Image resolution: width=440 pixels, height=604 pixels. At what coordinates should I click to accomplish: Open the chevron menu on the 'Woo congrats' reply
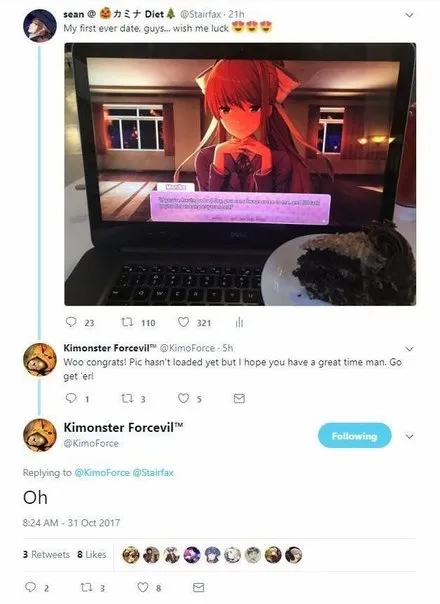coord(410,349)
